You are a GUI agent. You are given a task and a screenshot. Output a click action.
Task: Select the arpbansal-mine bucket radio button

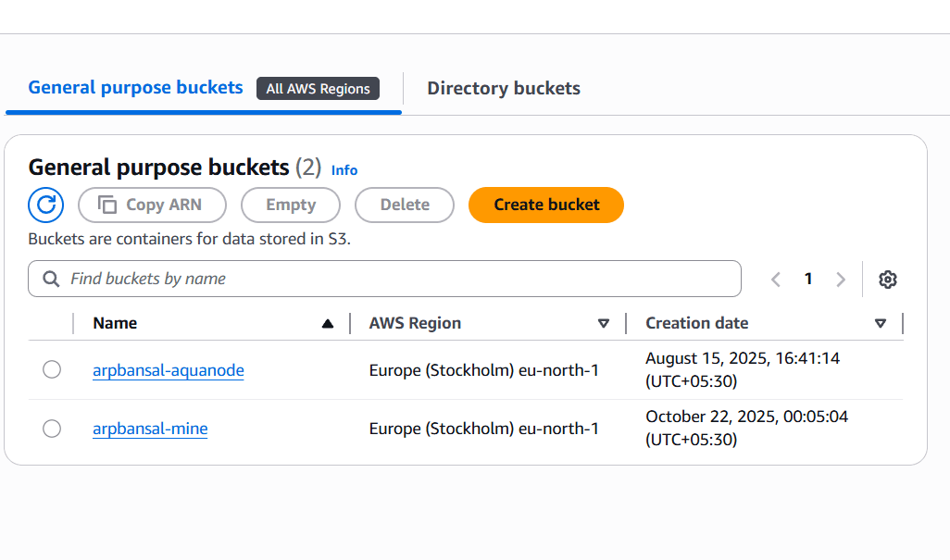(52, 429)
